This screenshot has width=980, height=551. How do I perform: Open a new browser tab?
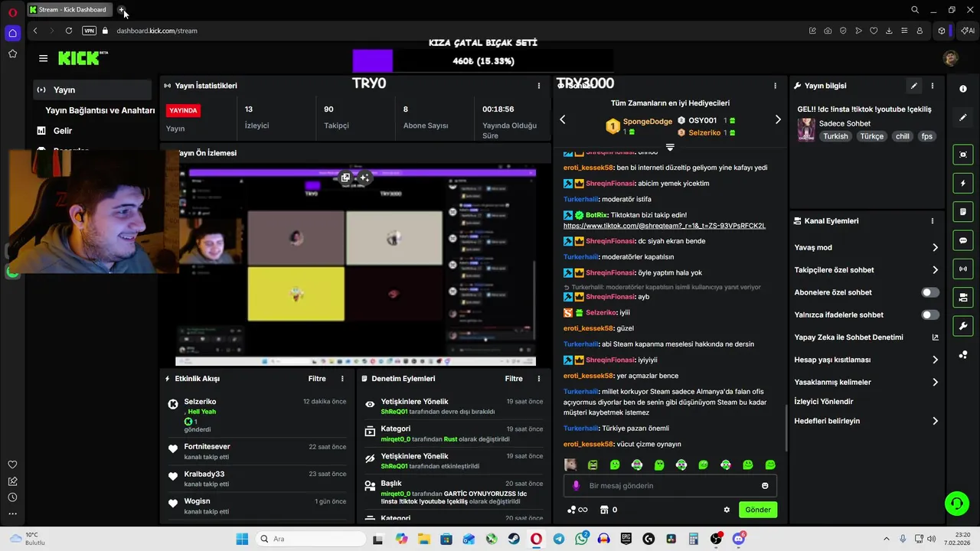click(x=121, y=10)
